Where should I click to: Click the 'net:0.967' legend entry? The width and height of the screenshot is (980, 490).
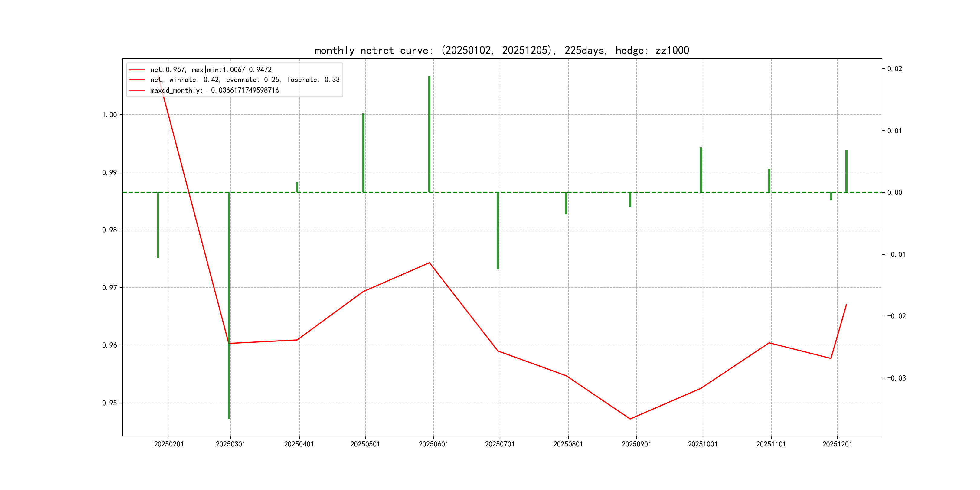pyautogui.click(x=211, y=70)
